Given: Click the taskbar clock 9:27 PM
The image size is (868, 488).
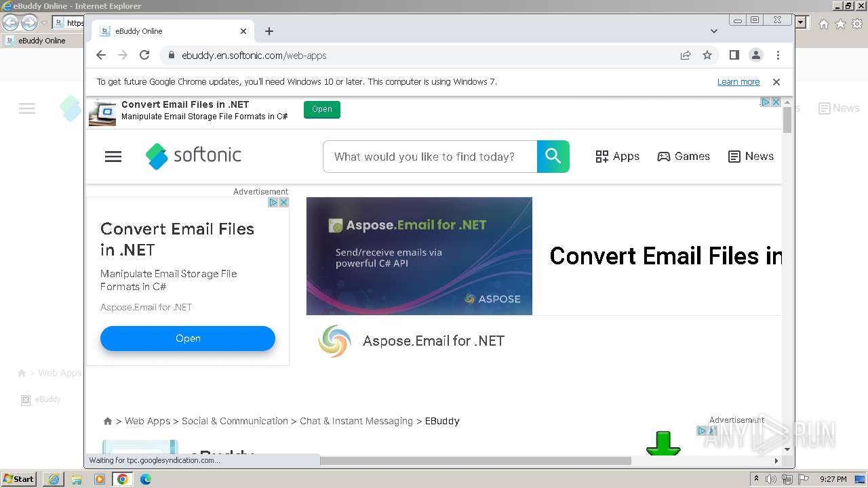Looking at the screenshot, I should tap(833, 479).
